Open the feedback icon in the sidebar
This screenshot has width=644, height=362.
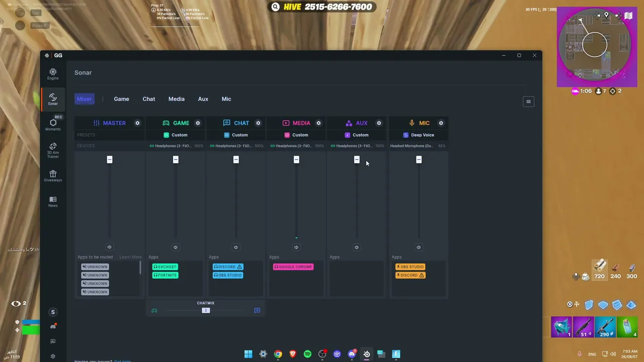53,341
